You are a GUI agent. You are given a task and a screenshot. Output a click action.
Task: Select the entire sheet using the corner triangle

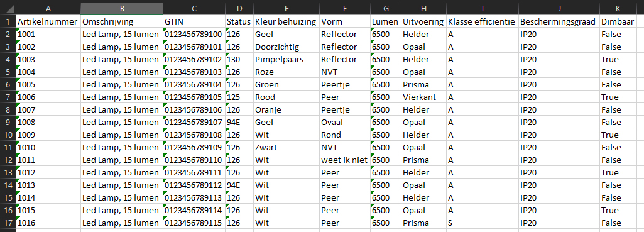click(x=8, y=8)
